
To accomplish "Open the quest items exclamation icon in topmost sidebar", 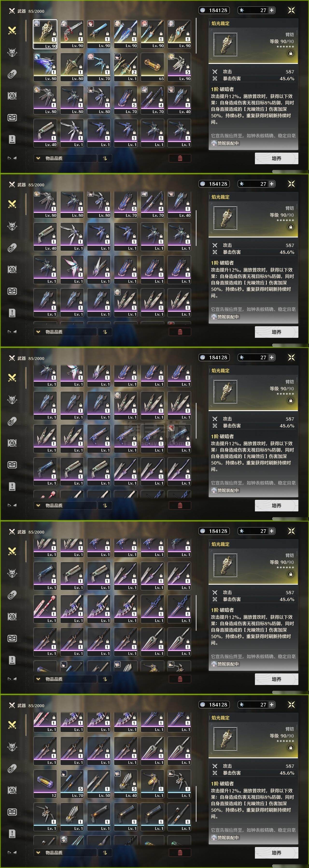I will point(12,139).
